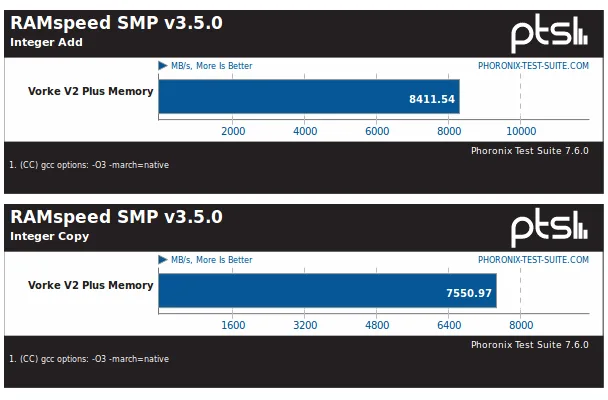Click the blue arrow beside MB/s in Integer Add
This screenshot has height=400, width=608.
(x=162, y=66)
